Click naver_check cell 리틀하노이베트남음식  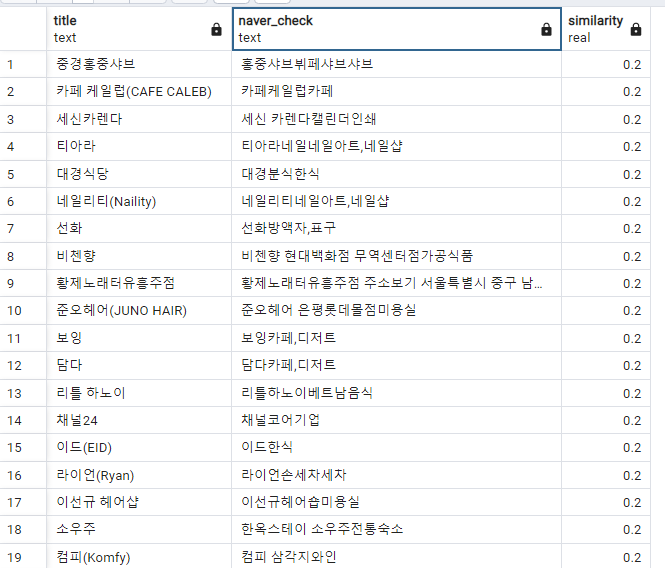397,393
